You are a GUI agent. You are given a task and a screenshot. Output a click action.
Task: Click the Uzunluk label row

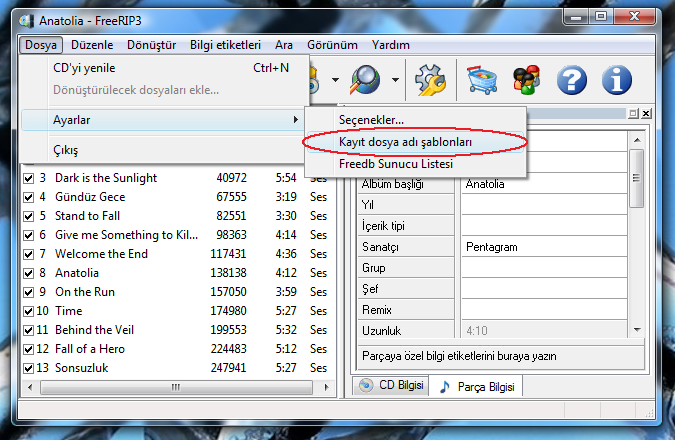pyautogui.click(x=406, y=331)
